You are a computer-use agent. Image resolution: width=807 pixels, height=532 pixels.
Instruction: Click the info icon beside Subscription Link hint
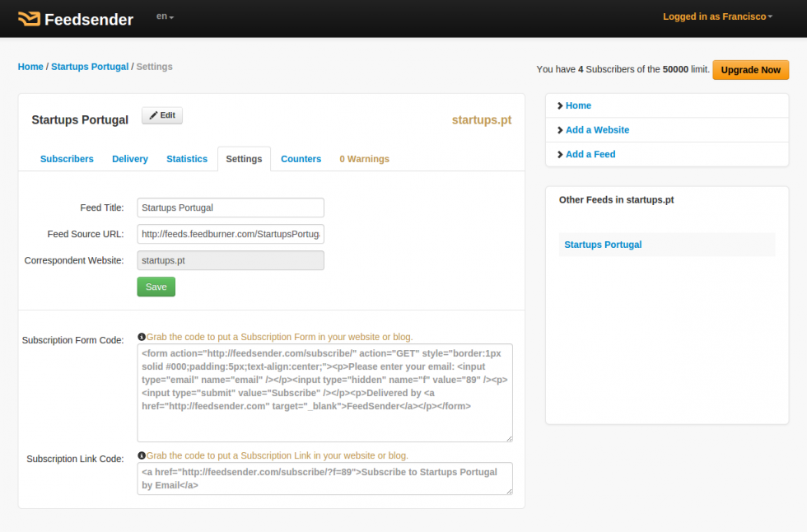142,455
